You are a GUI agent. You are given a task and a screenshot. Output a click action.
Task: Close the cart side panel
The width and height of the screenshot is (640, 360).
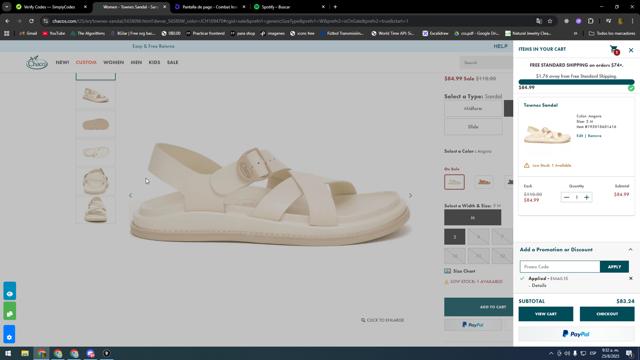(x=631, y=50)
